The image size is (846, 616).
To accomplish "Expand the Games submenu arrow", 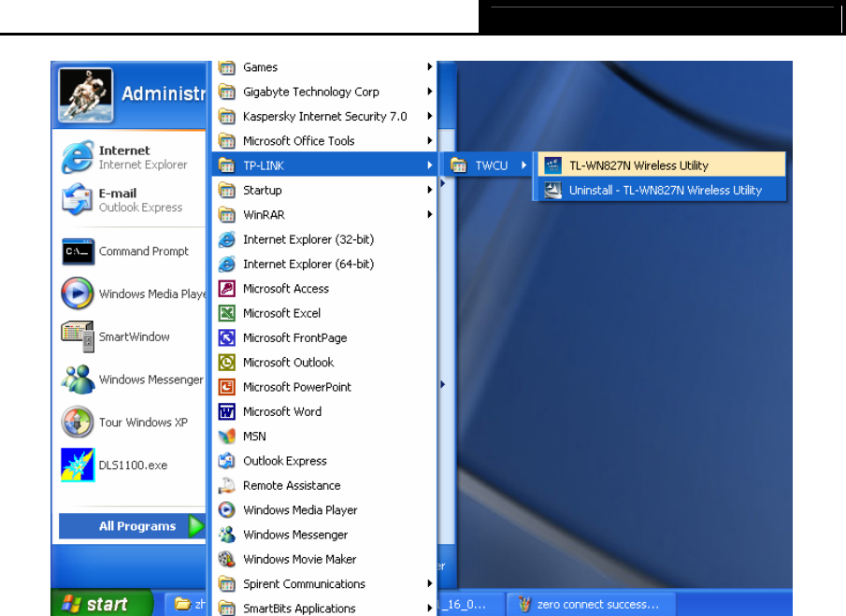I will click(430, 67).
